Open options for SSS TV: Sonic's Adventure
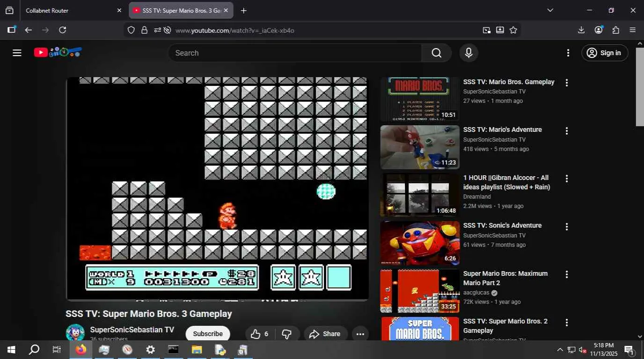This screenshot has width=644, height=359. (x=567, y=227)
